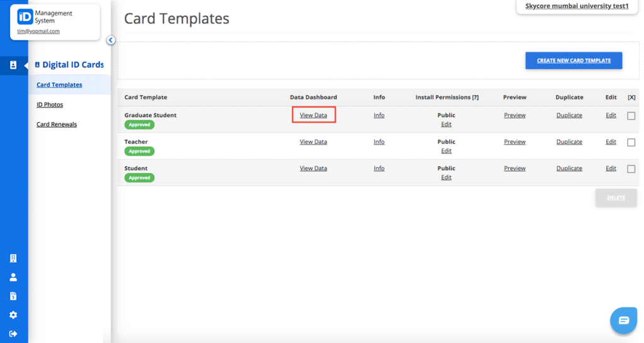Open Install Permissions [?] help
This screenshot has width=644, height=343.
[x=475, y=98]
